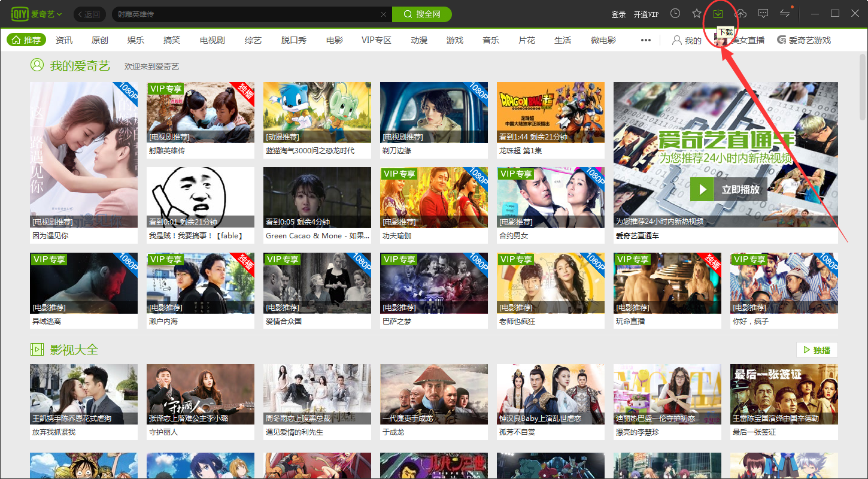Expand more channels with the ellipsis

coord(646,40)
